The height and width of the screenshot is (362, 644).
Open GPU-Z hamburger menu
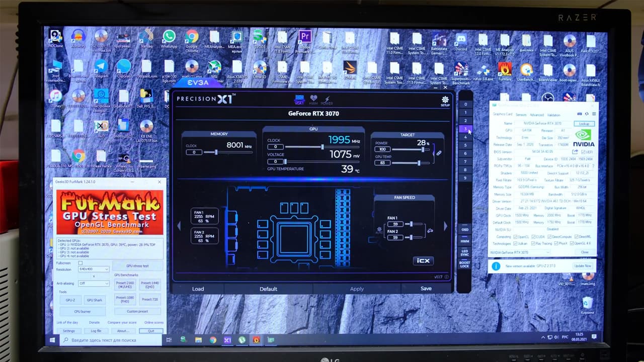tap(593, 114)
